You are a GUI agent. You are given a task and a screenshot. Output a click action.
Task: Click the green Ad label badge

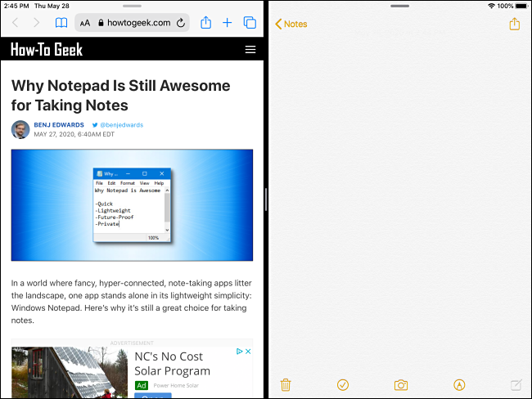point(142,385)
